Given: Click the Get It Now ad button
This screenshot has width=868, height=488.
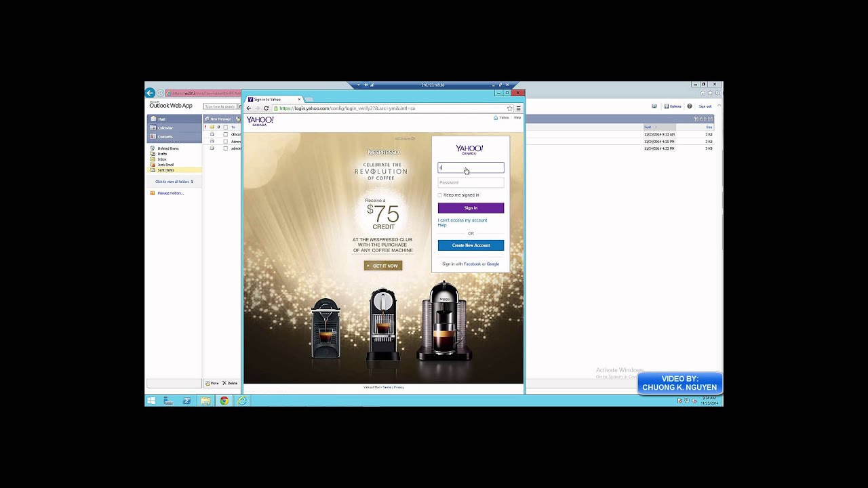Looking at the screenshot, I should tap(383, 266).
